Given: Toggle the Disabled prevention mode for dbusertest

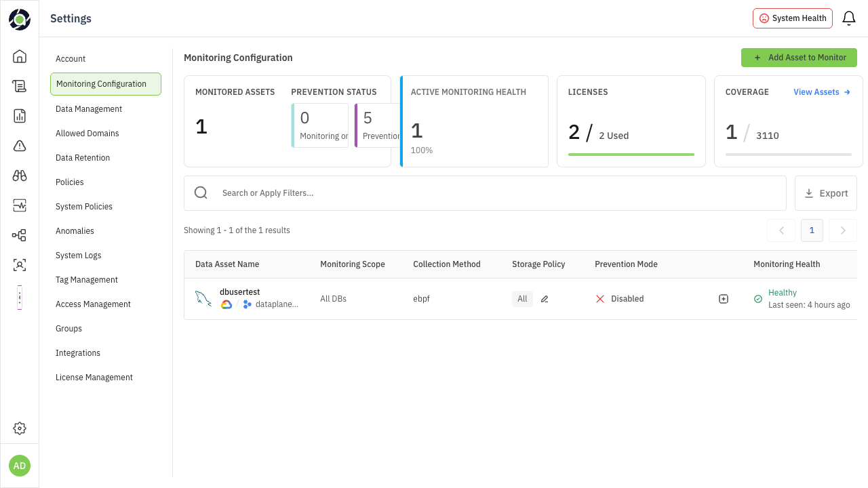Looking at the screenshot, I should coord(619,299).
